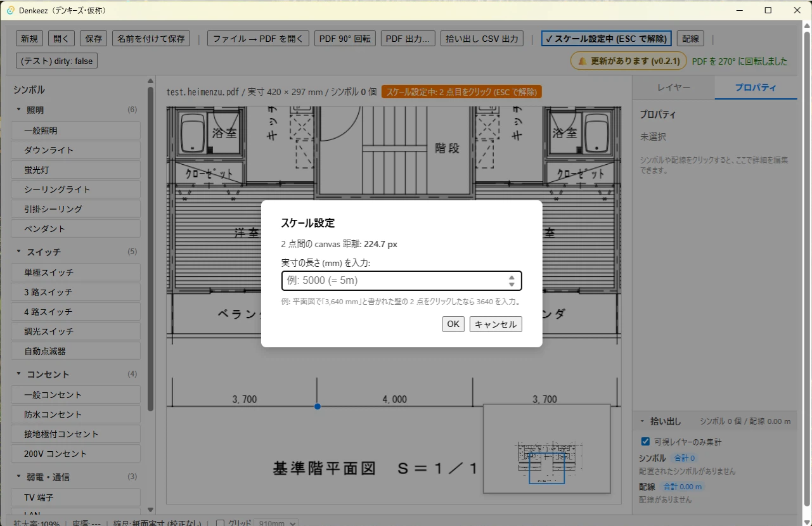Viewport: 812px width, 526px height.
Task: Select the 4 路スイッチ symbol
Action: 75,312
